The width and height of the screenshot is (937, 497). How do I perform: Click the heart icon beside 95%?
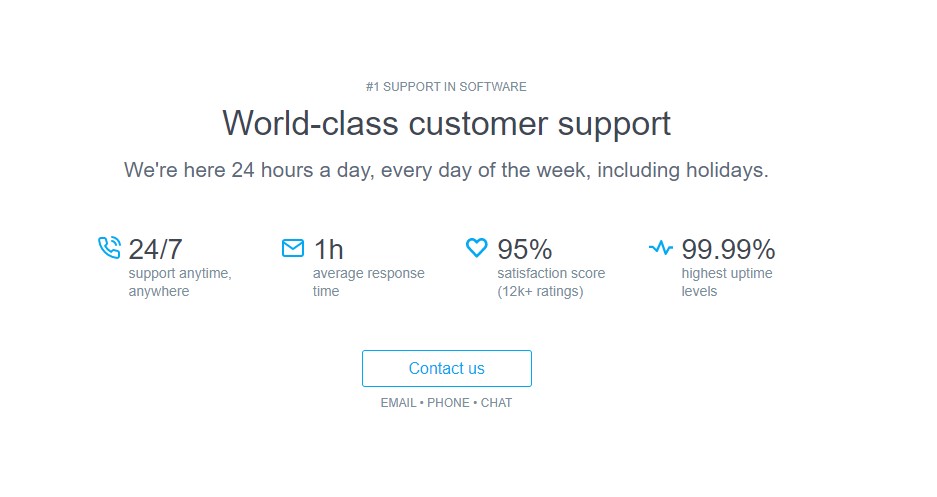pyautogui.click(x=477, y=248)
